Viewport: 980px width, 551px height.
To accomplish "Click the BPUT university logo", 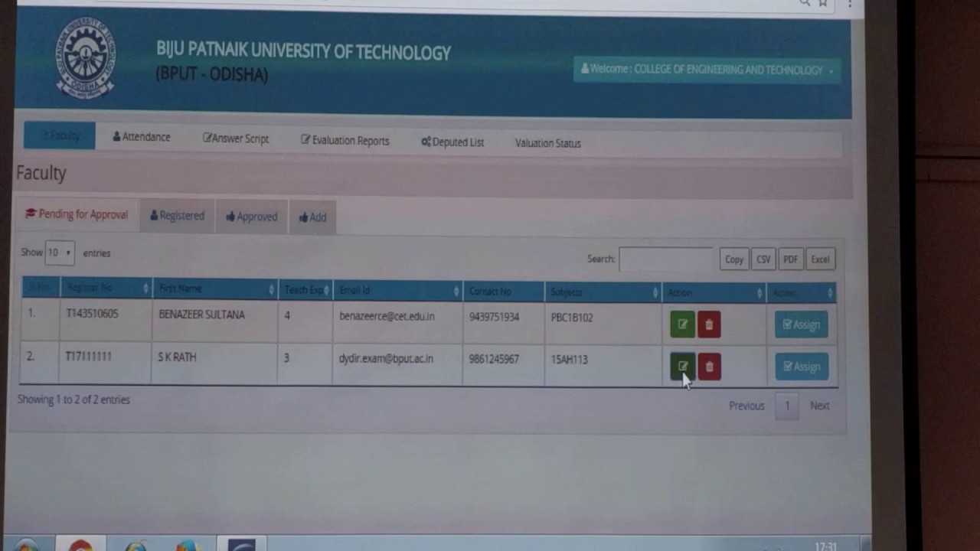I will pos(85,59).
